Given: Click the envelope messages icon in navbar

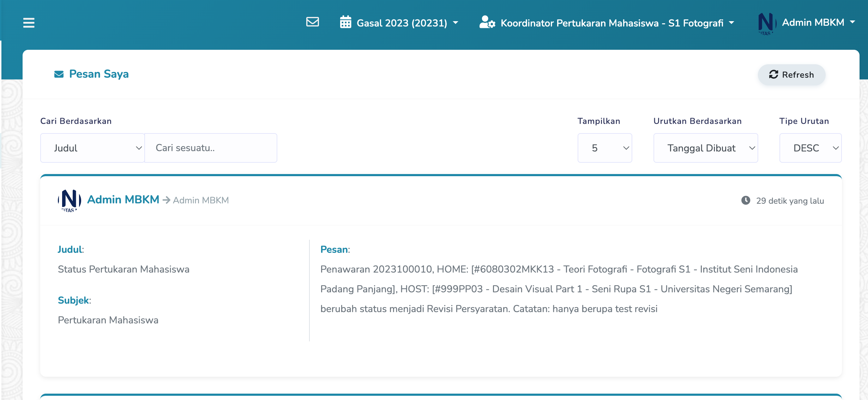Looking at the screenshot, I should (x=312, y=22).
